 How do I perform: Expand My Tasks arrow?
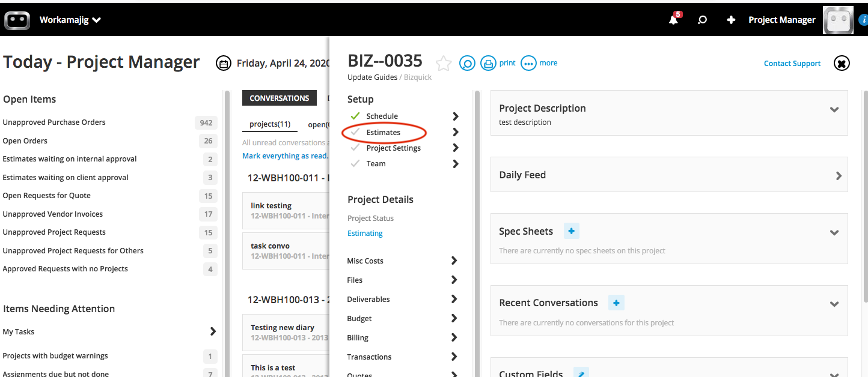(x=213, y=331)
